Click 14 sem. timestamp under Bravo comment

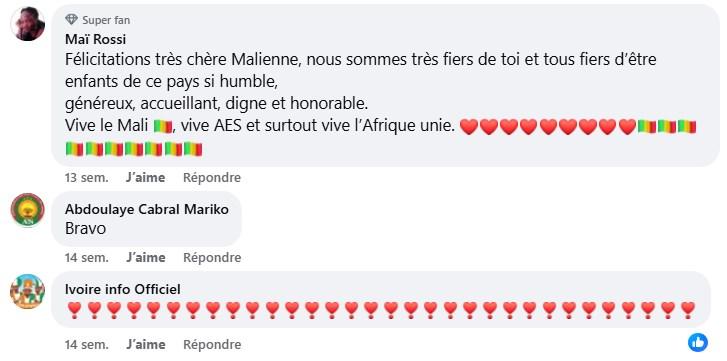(x=87, y=258)
